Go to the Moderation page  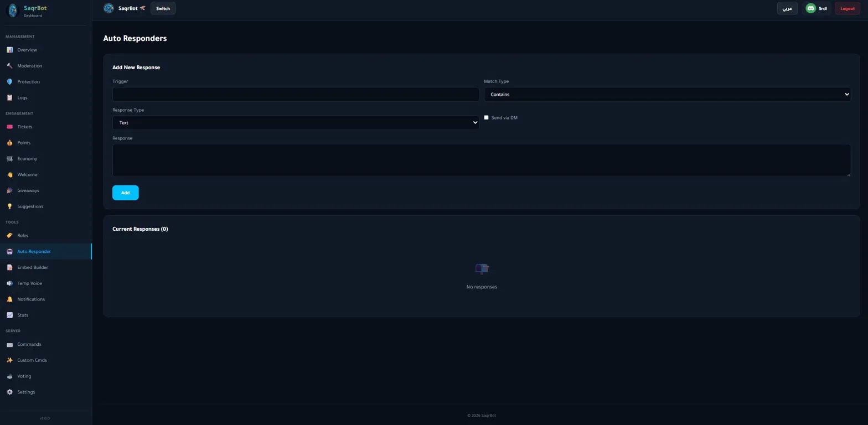coord(46,66)
